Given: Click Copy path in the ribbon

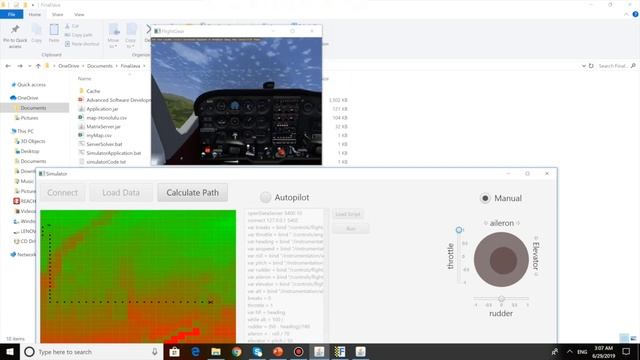Looking at the screenshot, I should click(x=79, y=35).
